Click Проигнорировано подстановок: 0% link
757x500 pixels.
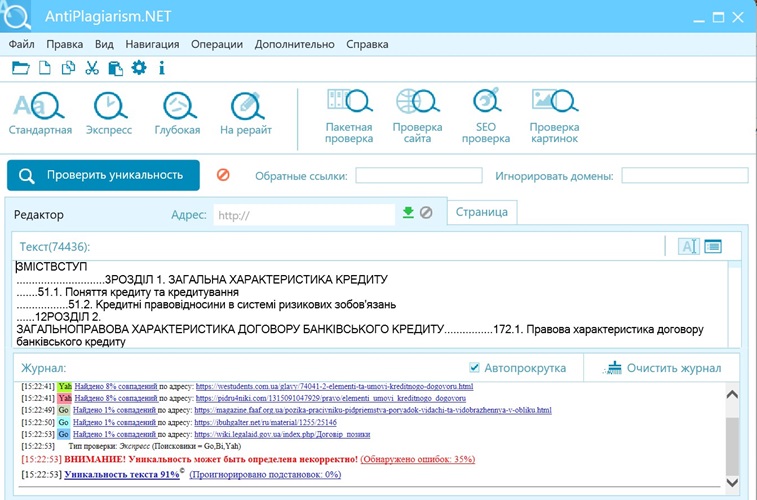(x=265, y=474)
